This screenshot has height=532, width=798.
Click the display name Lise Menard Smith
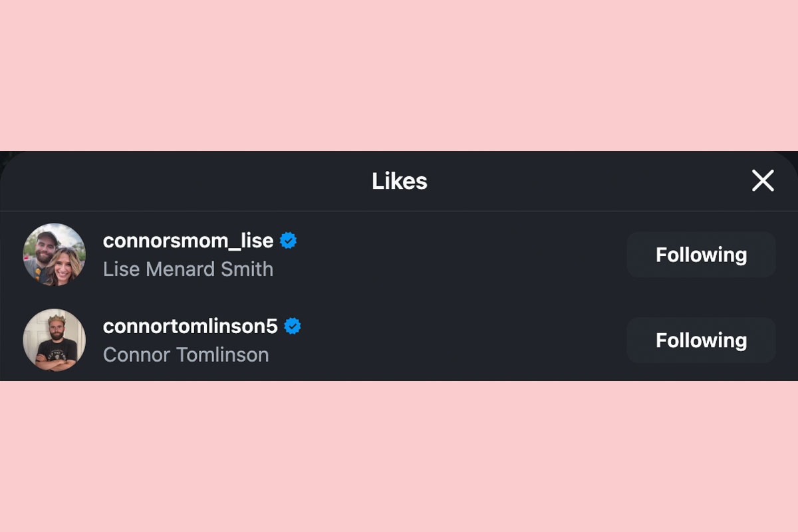pos(188,269)
